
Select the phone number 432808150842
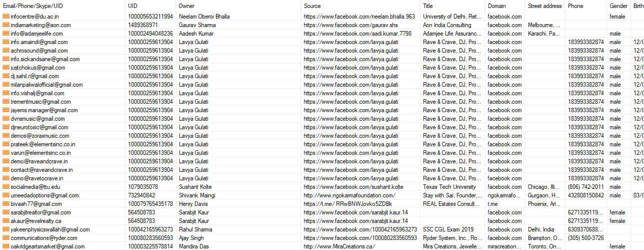coord(585,195)
